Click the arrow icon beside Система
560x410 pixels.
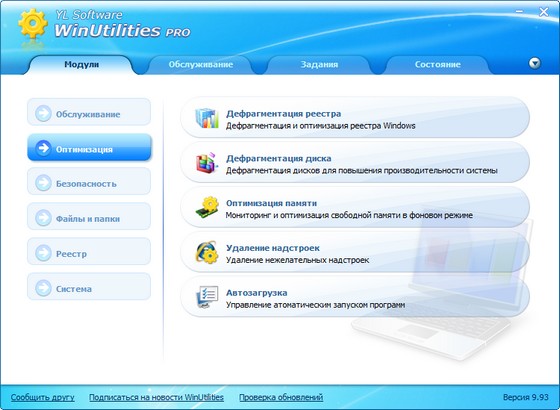(x=43, y=288)
